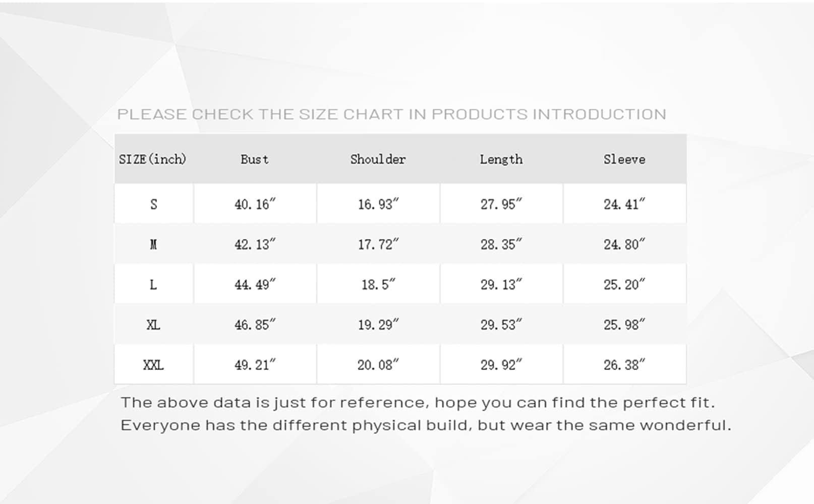Click the 18.5" shoulder value for L
Screen dimensions: 814x504
coord(378,285)
